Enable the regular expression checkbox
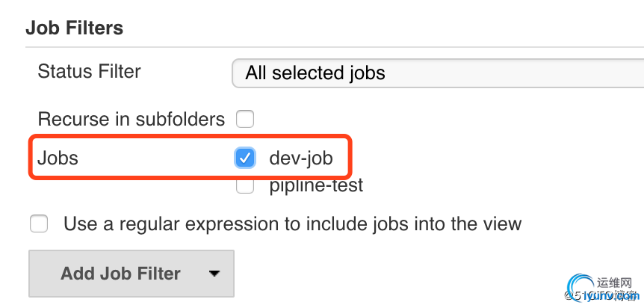 tap(39, 224)
